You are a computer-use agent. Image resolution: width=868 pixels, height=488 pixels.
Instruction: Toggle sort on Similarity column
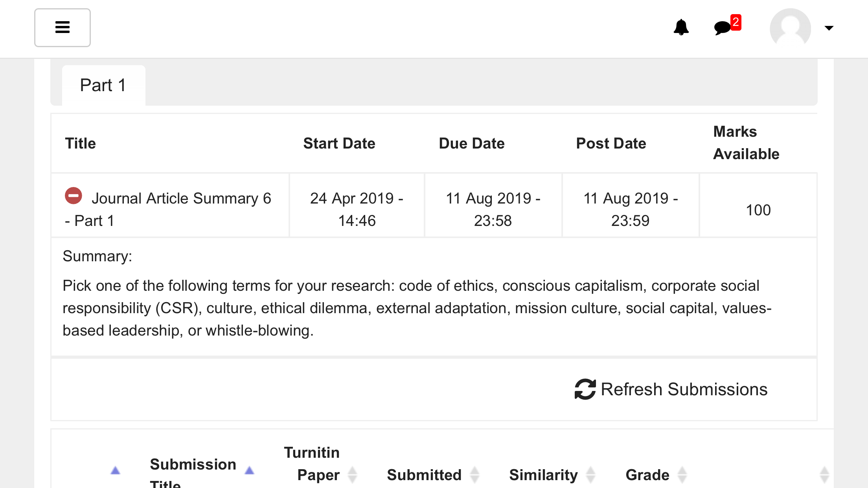(590, 475)
